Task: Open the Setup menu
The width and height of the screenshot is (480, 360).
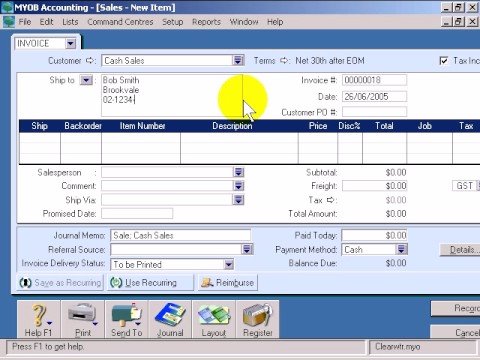Action: [172, 22]
